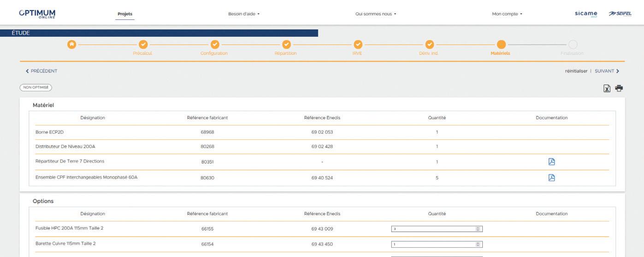Screen dimensions: 644x257
Task: Open PDF for Ensemble CPF Interchangeables
Action: click(x=551, y=178)
